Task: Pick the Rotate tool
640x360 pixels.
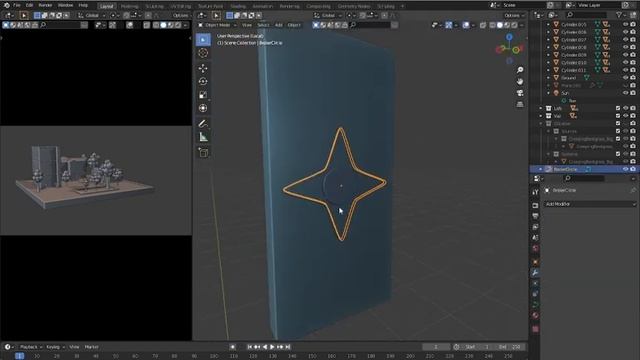Action: pyautogui.click(x=203, y=82)
